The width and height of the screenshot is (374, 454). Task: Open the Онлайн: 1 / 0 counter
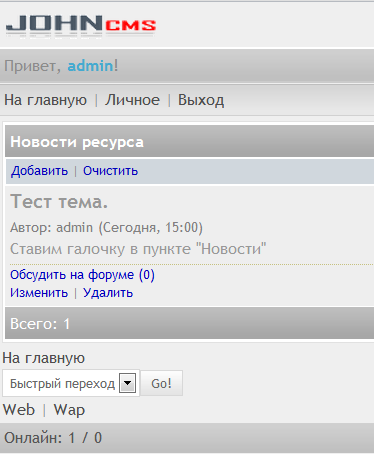click(53, 438)
